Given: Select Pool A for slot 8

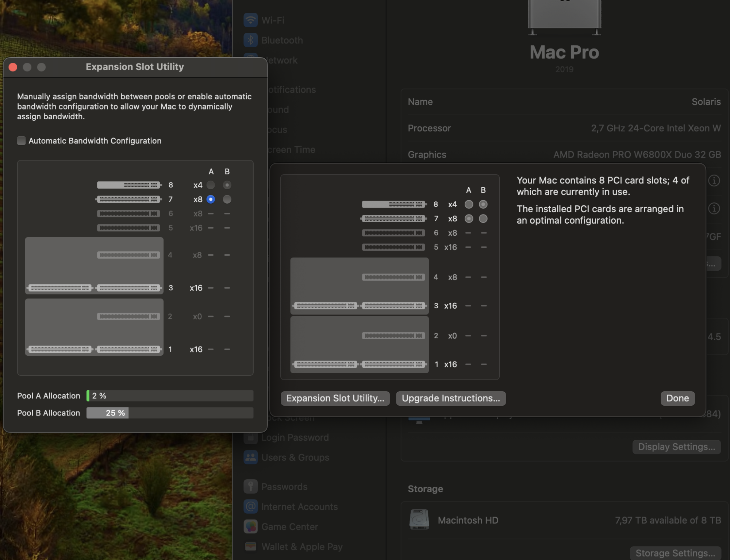Looking at the screenshot, I should pyautogui.click(x=211, y=185).
